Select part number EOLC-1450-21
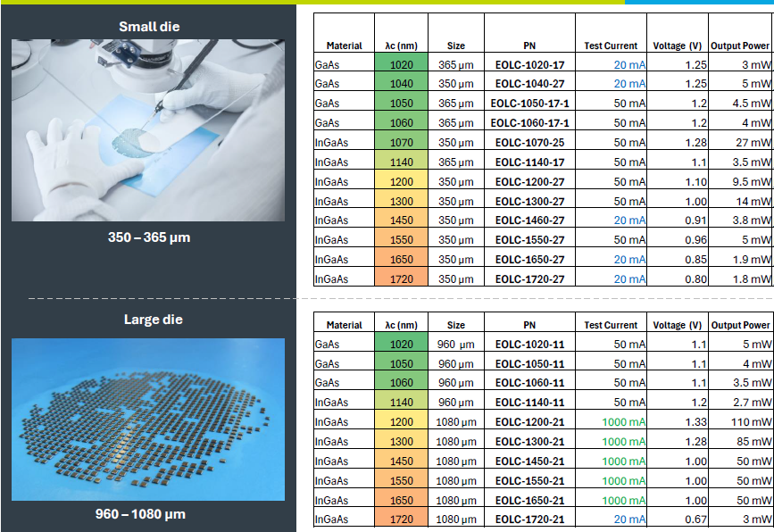774x532 pixels. (529, 461)
